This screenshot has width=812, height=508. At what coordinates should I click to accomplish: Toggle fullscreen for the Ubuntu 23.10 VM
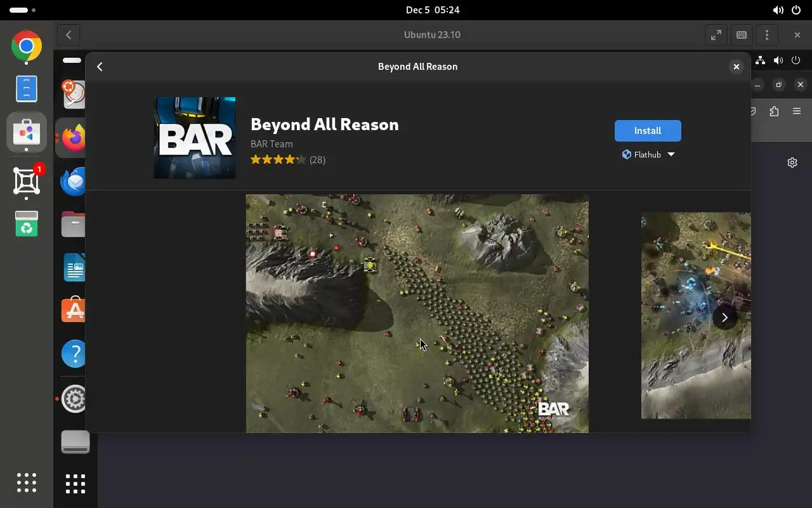pos(716,35)
